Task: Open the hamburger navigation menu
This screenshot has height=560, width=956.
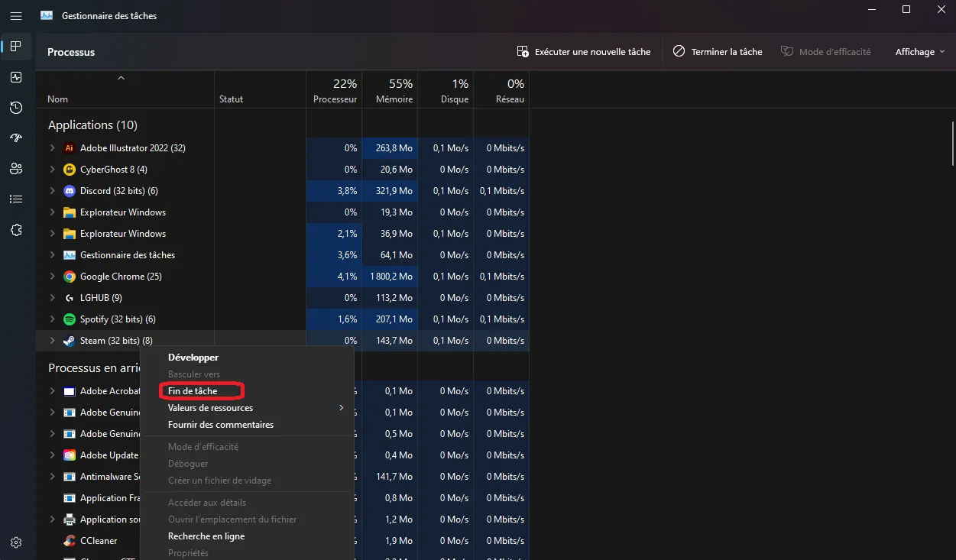Action: coord(16,16)
